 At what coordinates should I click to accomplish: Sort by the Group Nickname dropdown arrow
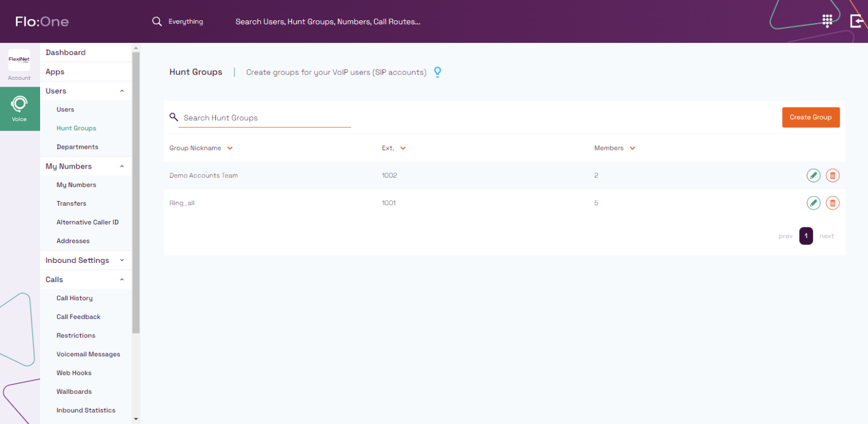pyautogui.click(x=229, y=148)
